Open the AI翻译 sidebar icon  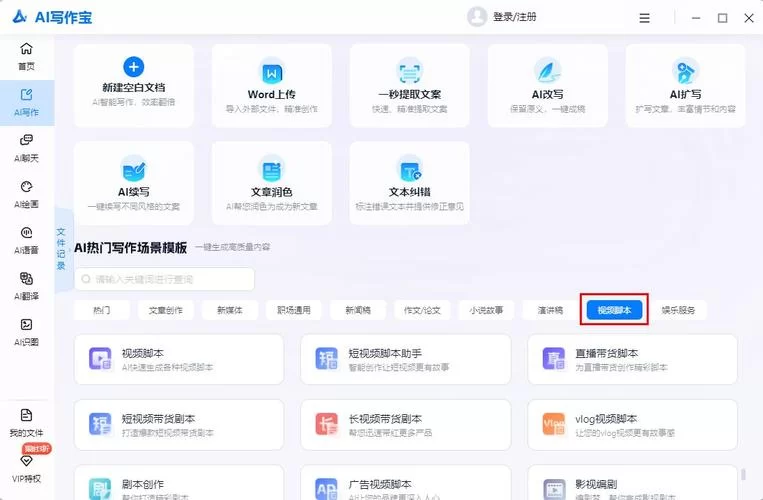[26, 278]
